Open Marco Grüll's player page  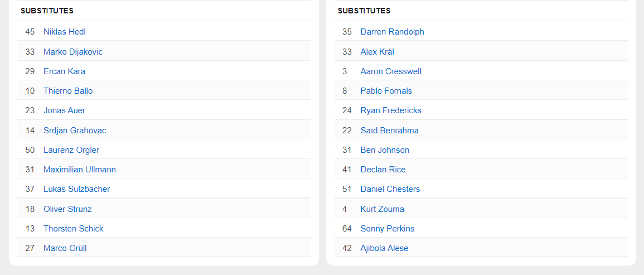point(65,248)
